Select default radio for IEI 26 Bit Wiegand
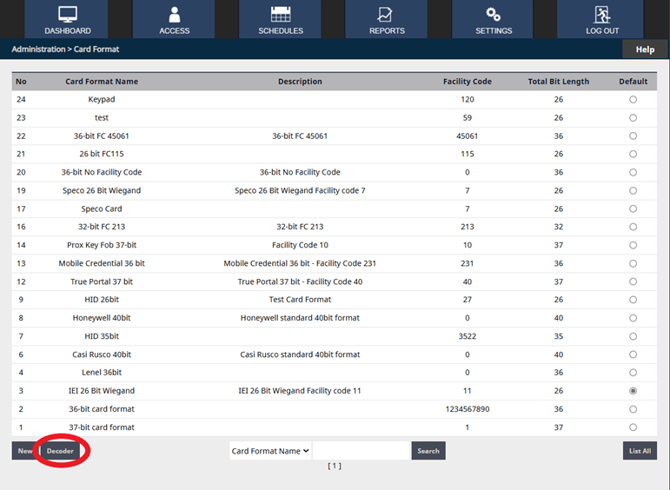 (633, 391)
